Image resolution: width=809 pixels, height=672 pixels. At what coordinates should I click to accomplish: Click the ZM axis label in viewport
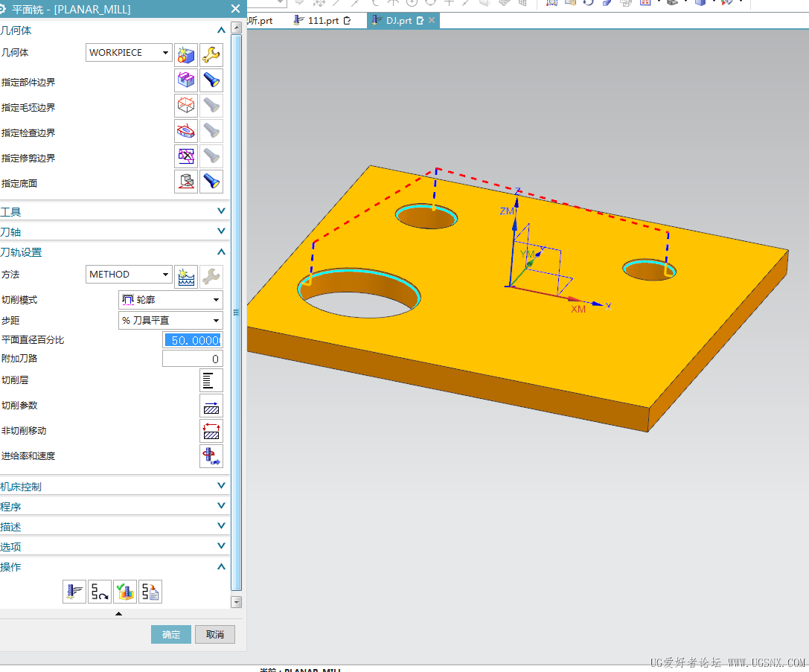pos(507,211)
